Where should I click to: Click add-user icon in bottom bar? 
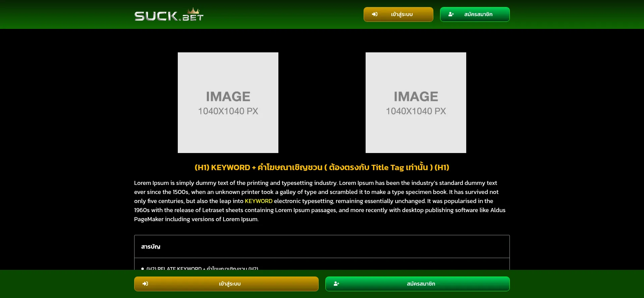pos(336,284)
